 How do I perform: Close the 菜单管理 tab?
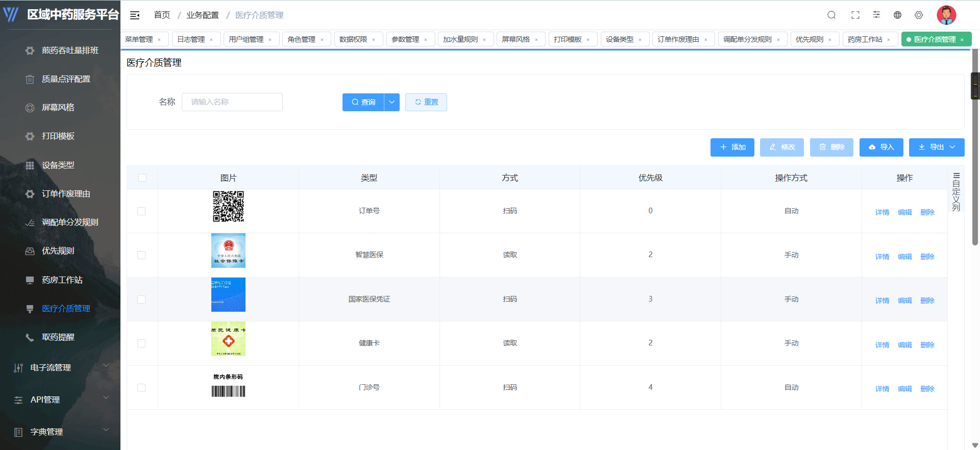[160, 40]
